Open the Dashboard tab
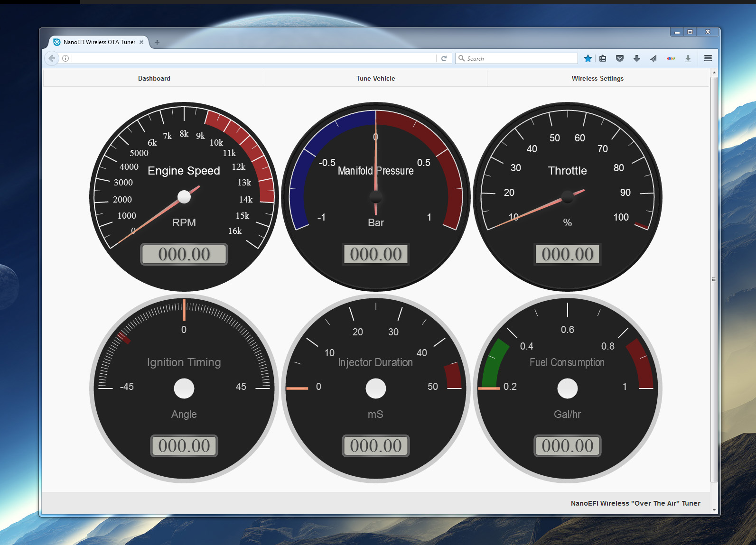Screen dimensions: 756x545 tap(154, 78)
